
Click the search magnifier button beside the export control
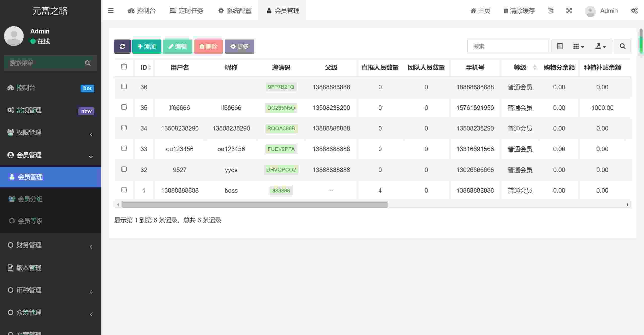623,46
